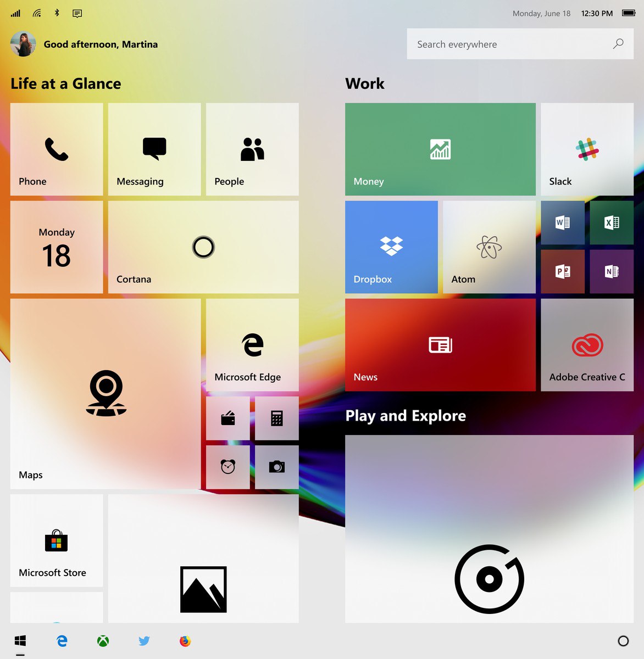This screenshot has height=659, width=644.
Task: Open the Dropbox tile
Action: pyautogui.click(x=391, y=247)
